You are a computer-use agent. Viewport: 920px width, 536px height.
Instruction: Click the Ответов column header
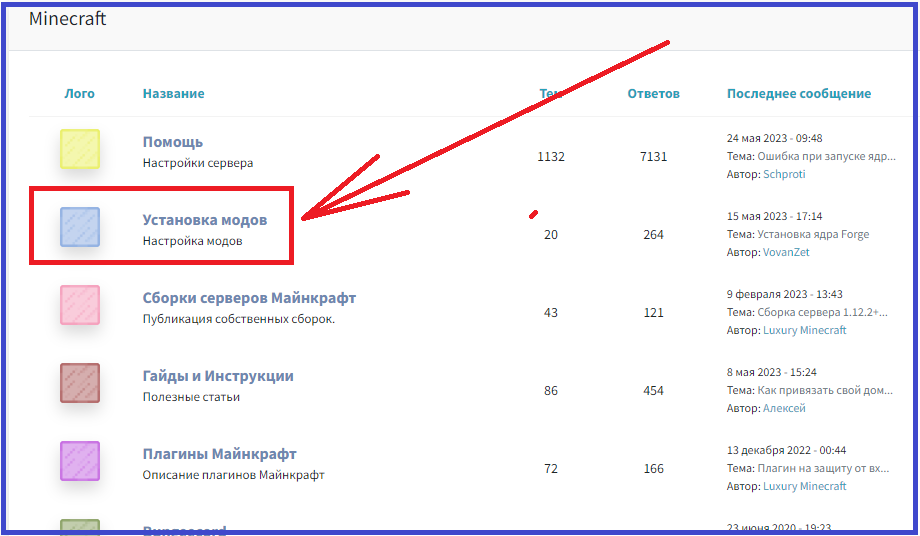tap(654, 94)
